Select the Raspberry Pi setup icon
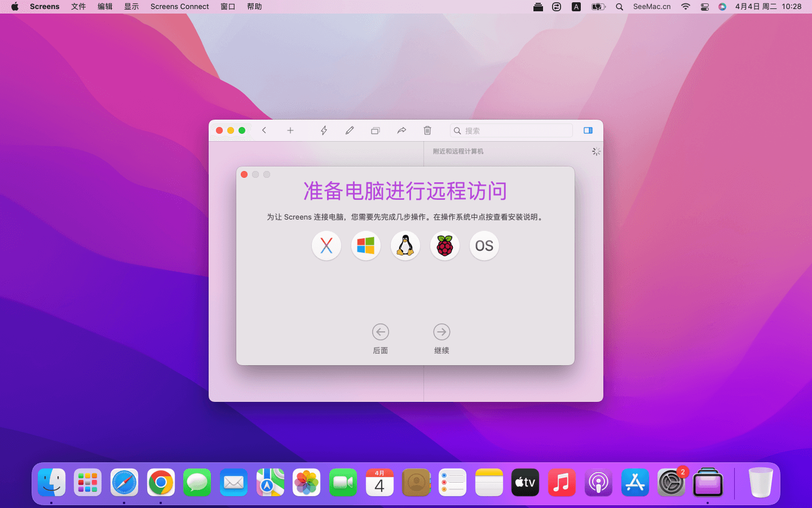812x508 pixels. pos(445,246)
